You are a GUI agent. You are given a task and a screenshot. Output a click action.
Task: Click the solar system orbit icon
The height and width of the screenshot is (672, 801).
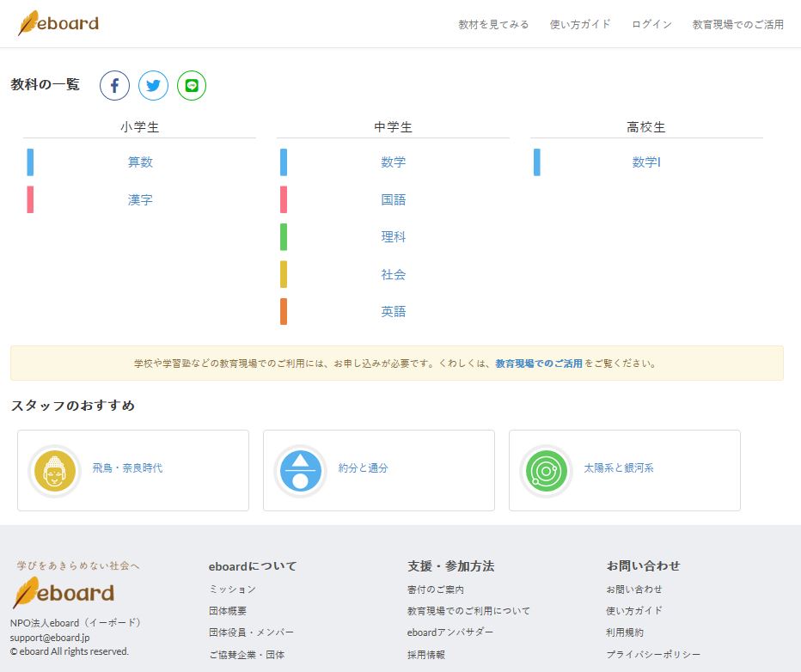pos(546,471)
